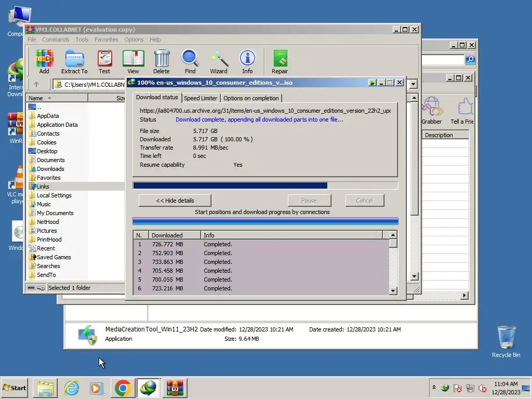Click the Show desktop button in taskbar corner
The image size is (532, 399).
click(526, 388)
